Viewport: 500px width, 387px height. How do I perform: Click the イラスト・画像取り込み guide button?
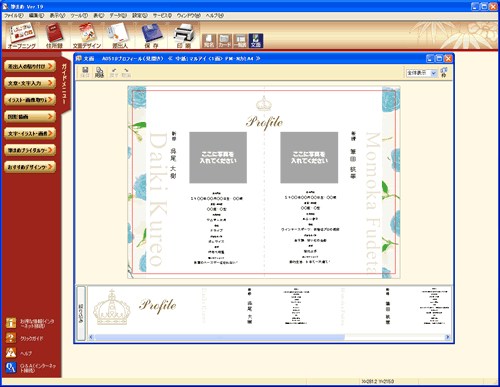pos(30,100)
